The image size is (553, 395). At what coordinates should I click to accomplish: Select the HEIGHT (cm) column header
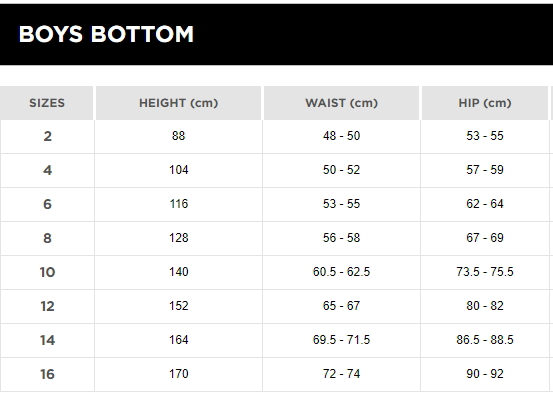point(178,103)
